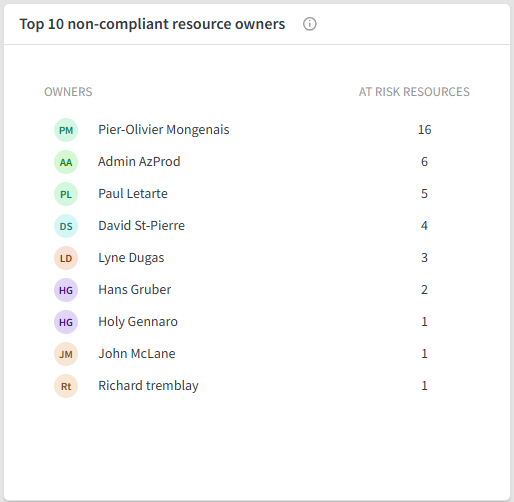
Task: Click Hans Gruber's count of 2
Action: 424,290
